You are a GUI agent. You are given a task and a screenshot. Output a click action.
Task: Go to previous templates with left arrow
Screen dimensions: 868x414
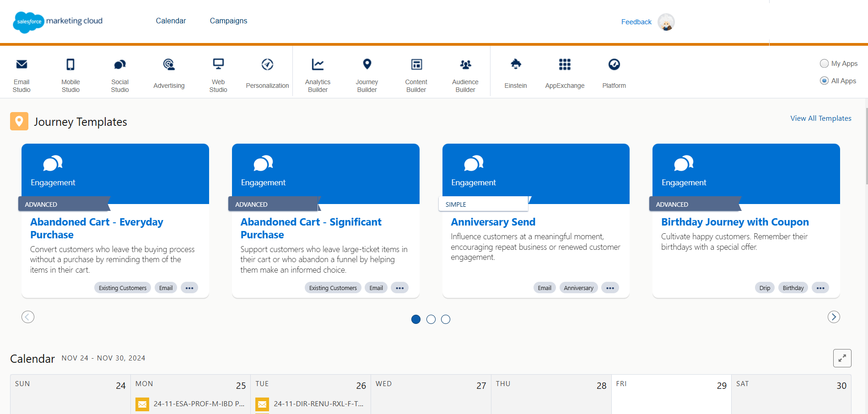(28, 317)
